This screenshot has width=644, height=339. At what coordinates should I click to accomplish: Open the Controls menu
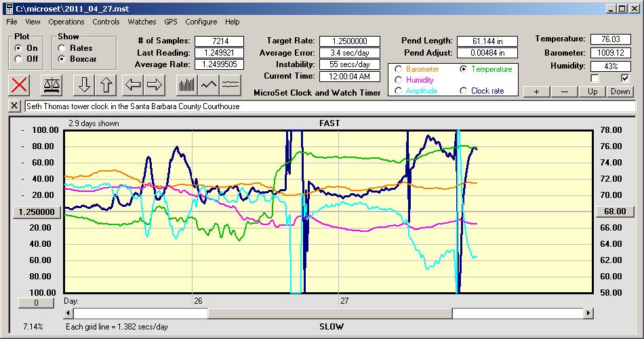(106, 22)
